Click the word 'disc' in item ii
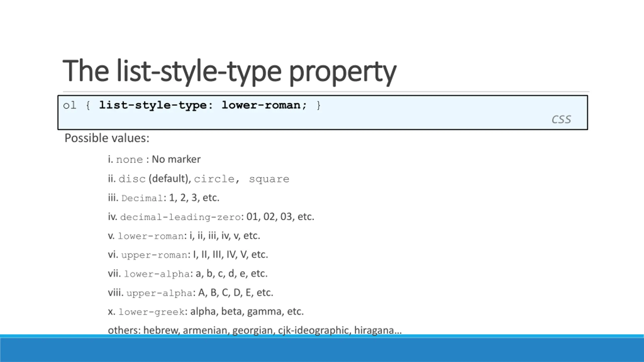Viewport: 644px width, 362px height. pyautogui.click(x=132, y=179)
